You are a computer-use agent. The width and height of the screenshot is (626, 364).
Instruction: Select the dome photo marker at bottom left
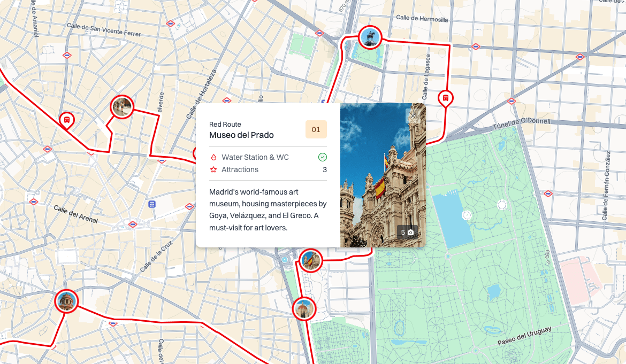(66, 301)
